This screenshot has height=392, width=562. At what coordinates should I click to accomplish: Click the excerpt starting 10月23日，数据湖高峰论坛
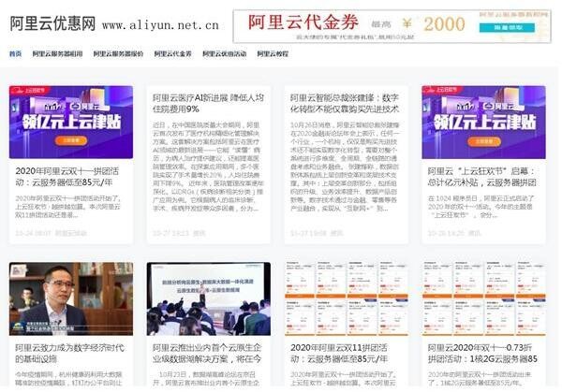(204, 378)
